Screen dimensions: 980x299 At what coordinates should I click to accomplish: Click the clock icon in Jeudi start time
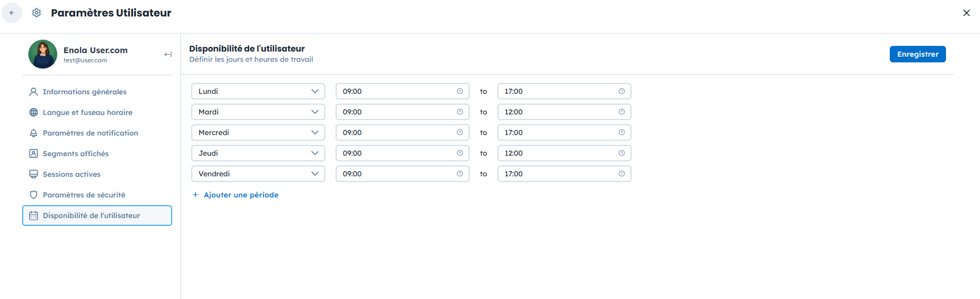click(459, 153)
